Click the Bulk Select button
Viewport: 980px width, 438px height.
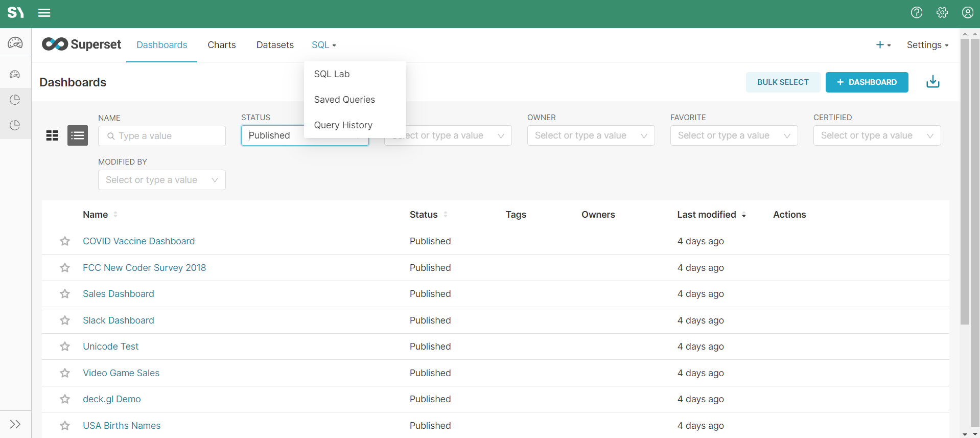click(783, 82)
